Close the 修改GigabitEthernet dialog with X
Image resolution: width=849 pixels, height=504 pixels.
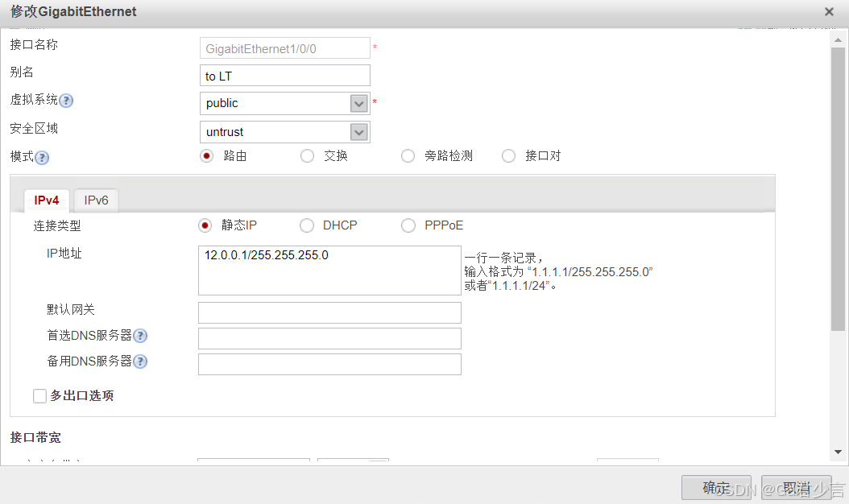click(829, 11)
